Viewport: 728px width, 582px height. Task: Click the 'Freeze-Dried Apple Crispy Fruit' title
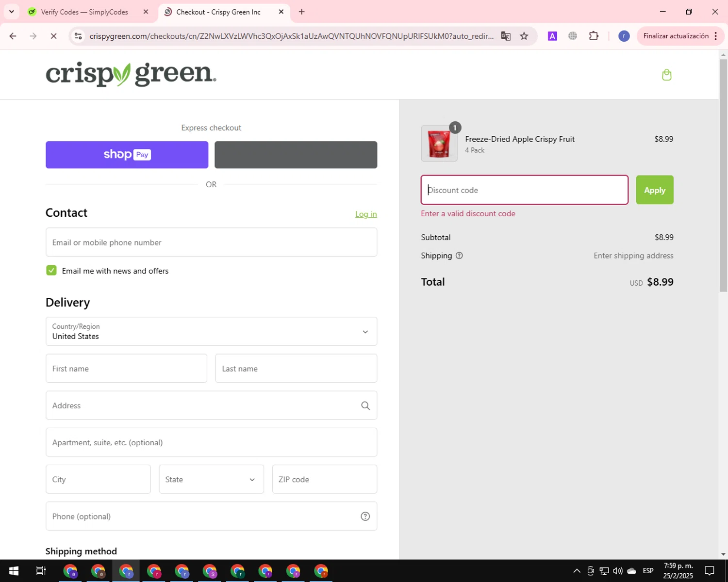520,139
